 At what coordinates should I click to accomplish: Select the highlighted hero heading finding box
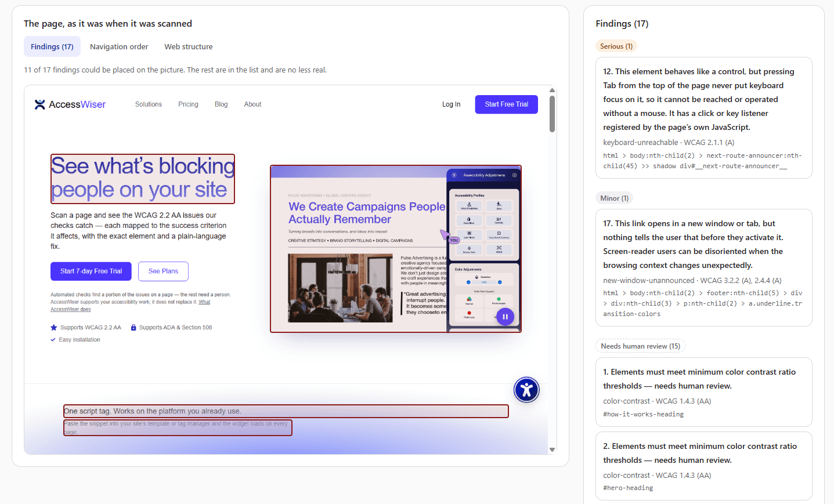(x=143, y=179)
